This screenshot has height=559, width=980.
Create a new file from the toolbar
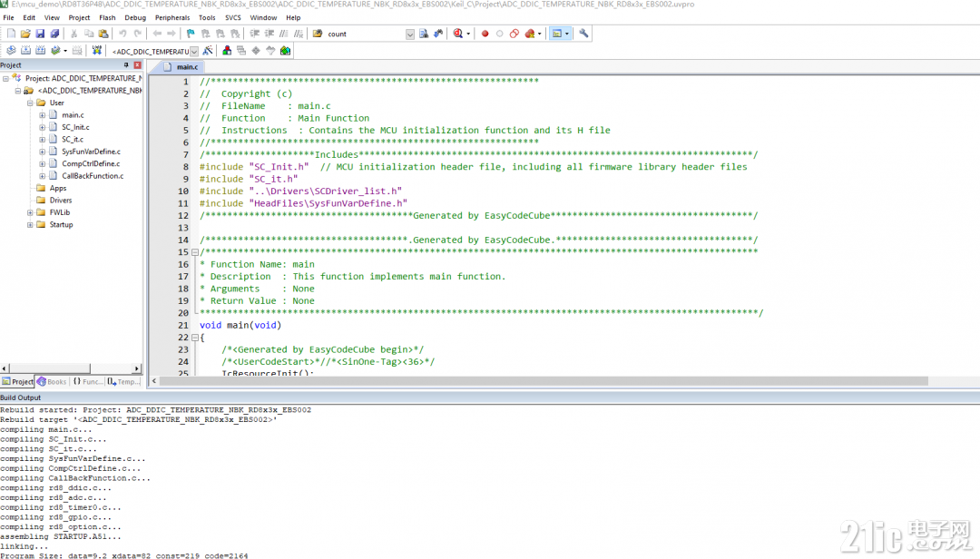coord(11,34)
